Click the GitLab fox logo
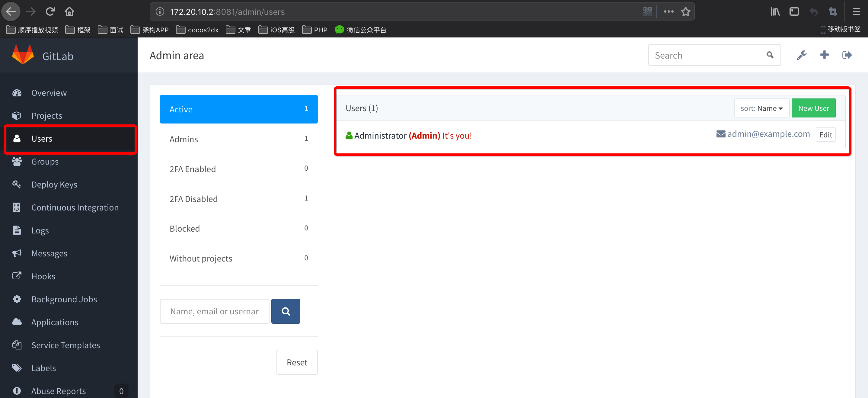 click(x=23, y=55)
